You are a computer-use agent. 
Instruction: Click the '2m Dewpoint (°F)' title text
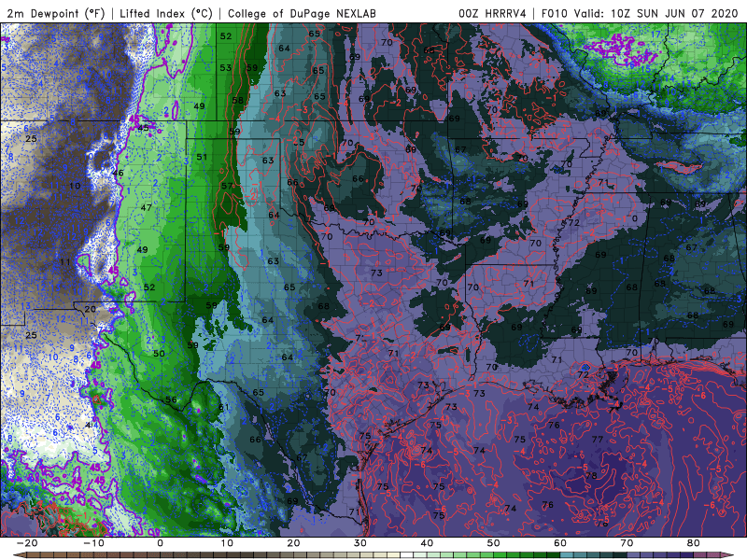coord(55,13)
